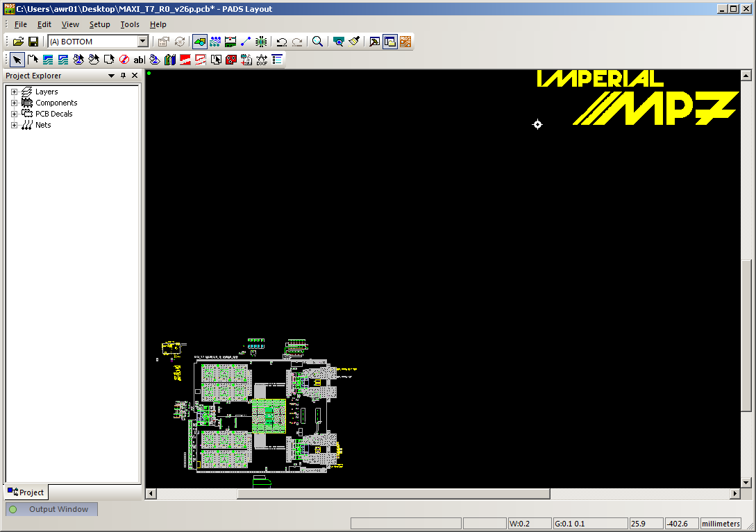Click the Open file folder icon
Image resolution: width=756 pixels, height=532 pixels.
pos(19,42)
